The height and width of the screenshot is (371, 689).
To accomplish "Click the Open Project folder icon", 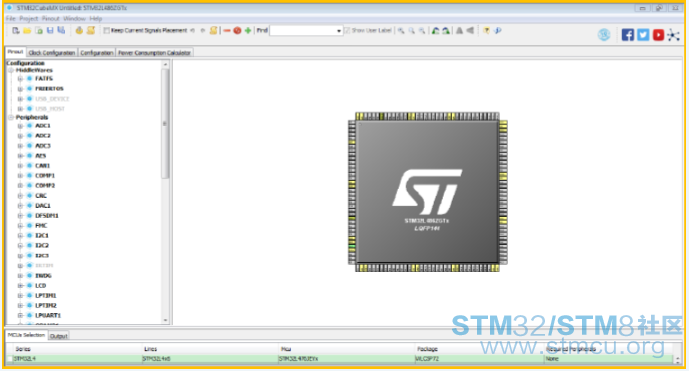I will 27,30.
